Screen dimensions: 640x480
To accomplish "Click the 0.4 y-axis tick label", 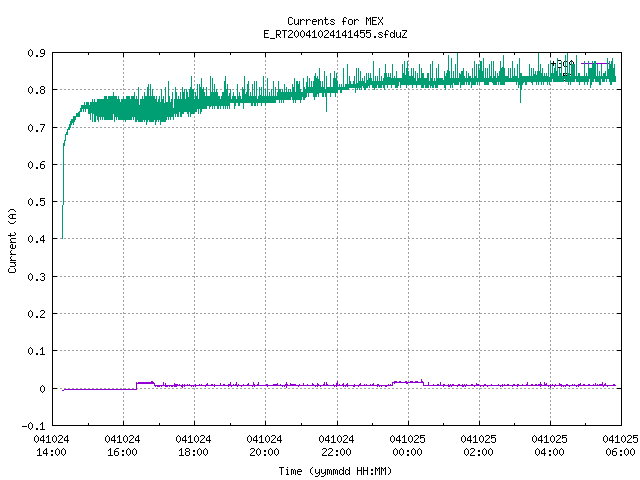I will click(36, 239).
